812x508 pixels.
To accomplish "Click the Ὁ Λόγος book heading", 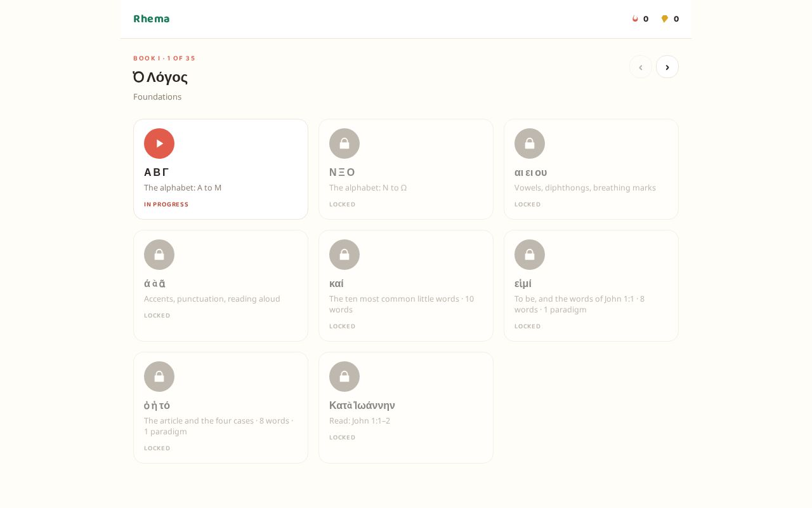I will point(160,77).
